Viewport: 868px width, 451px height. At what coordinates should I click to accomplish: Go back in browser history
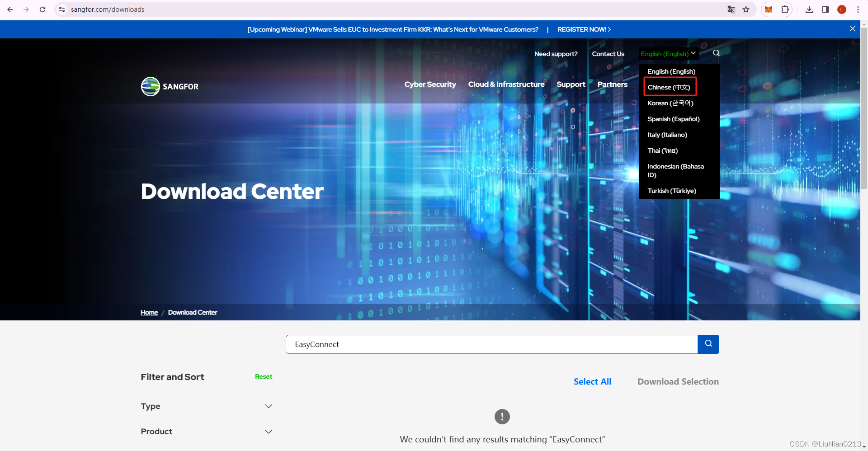[10, 9]
